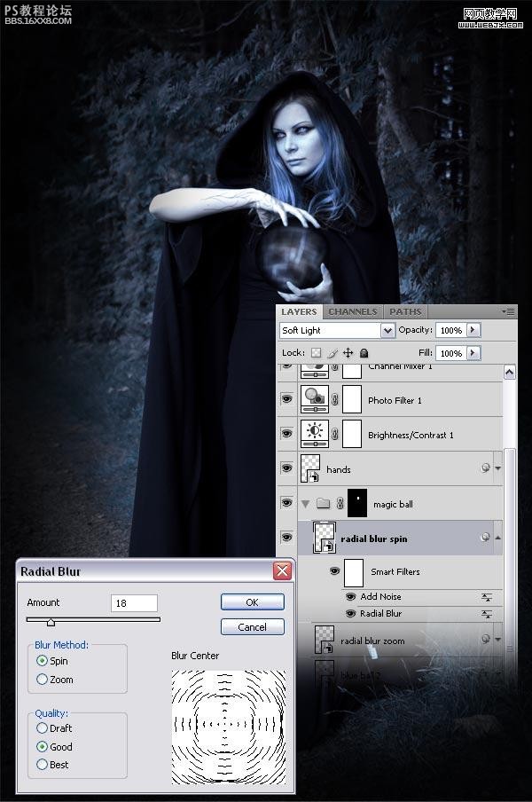Viewport: 532px width, 802px height.
Task: Switch to the Channels tab
Action: 353,311
